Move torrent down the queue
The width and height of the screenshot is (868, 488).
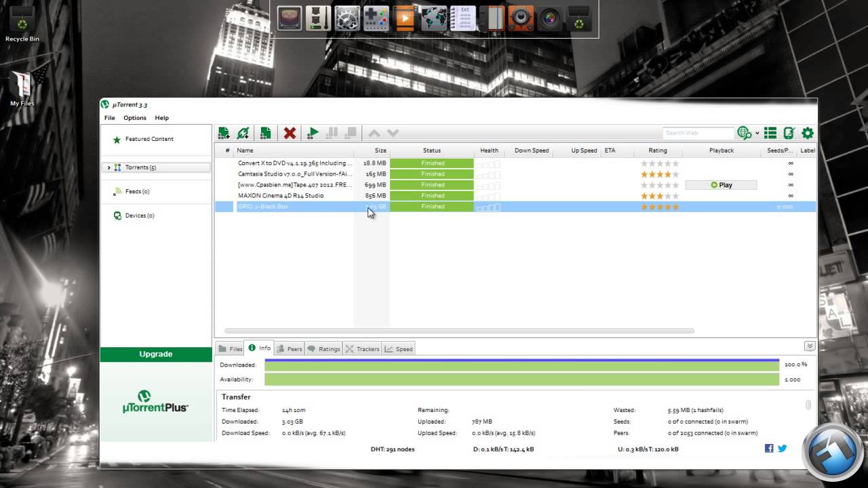tap(393, 133)
